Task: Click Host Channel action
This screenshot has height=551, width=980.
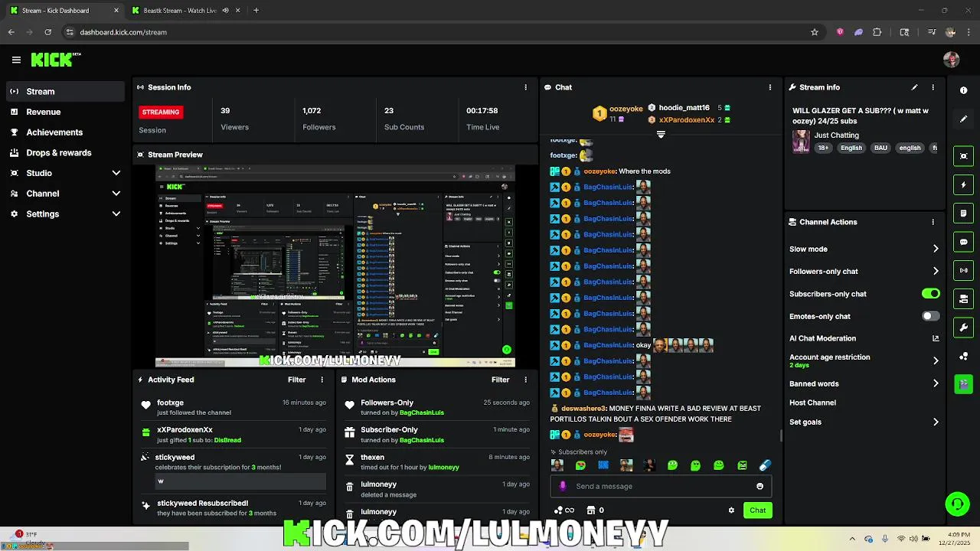Action: pyautogui.click(x=812, y=403)
